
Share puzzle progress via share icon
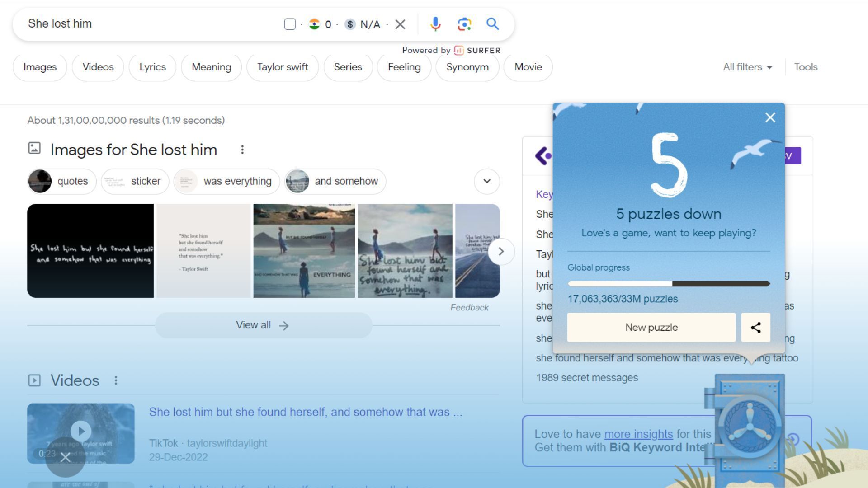755,328
